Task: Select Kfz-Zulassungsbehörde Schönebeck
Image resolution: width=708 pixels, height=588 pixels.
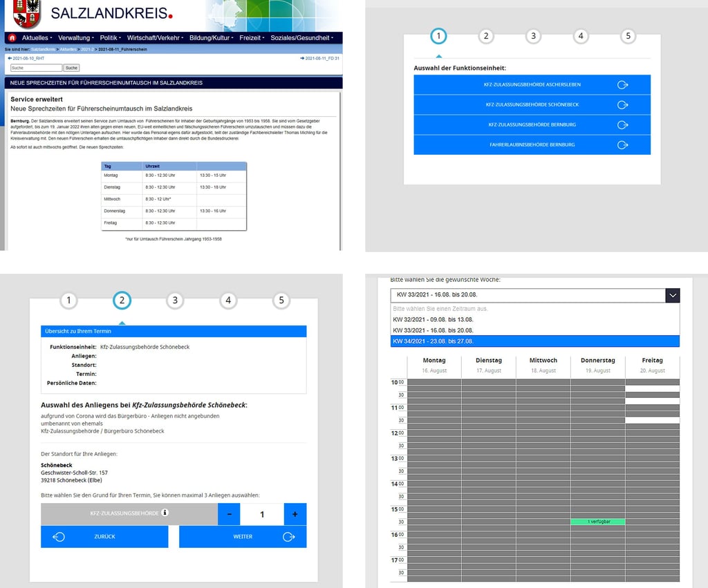Action: click(532, 105)
